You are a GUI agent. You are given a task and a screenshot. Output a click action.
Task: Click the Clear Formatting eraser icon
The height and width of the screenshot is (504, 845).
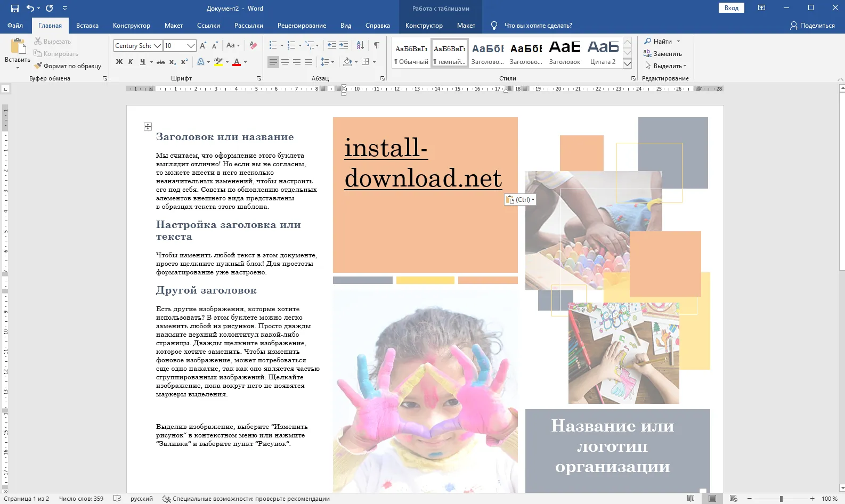[x=254, y=46]
